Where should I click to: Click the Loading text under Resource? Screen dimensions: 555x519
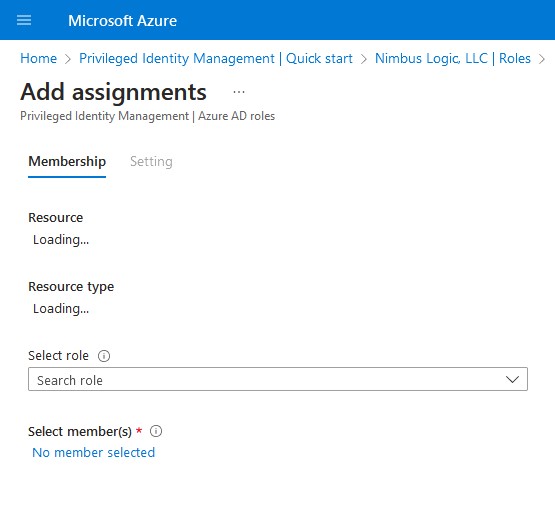[61, 240]
